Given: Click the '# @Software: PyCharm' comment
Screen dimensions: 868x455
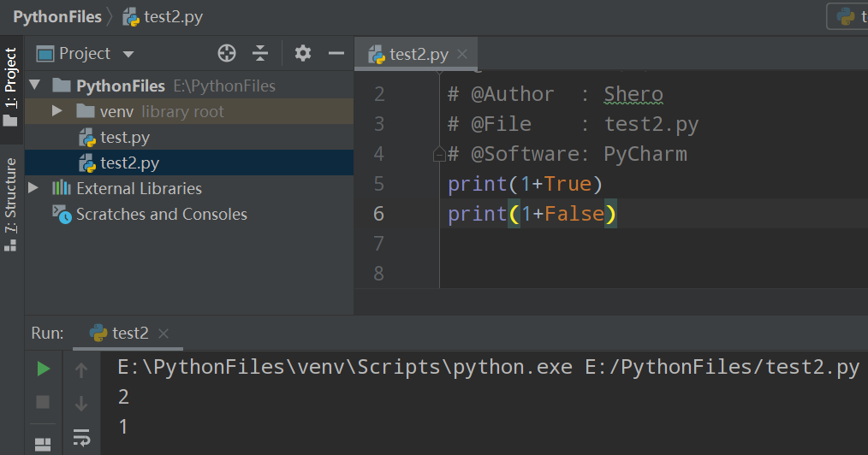Looking at the screenshot, I should 568,154.
